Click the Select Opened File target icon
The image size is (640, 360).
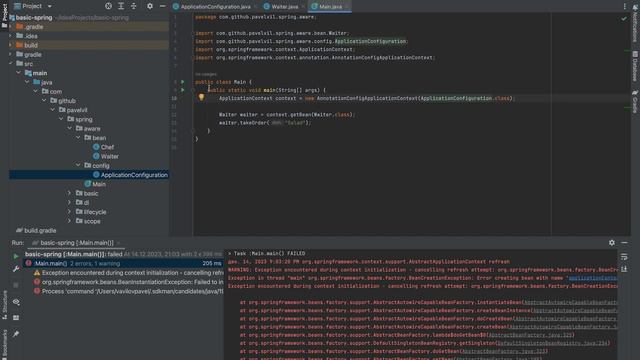tap(108, 6)
